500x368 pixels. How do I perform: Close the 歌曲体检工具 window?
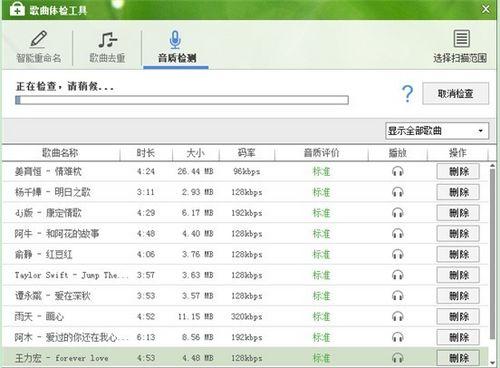point(486,9)
